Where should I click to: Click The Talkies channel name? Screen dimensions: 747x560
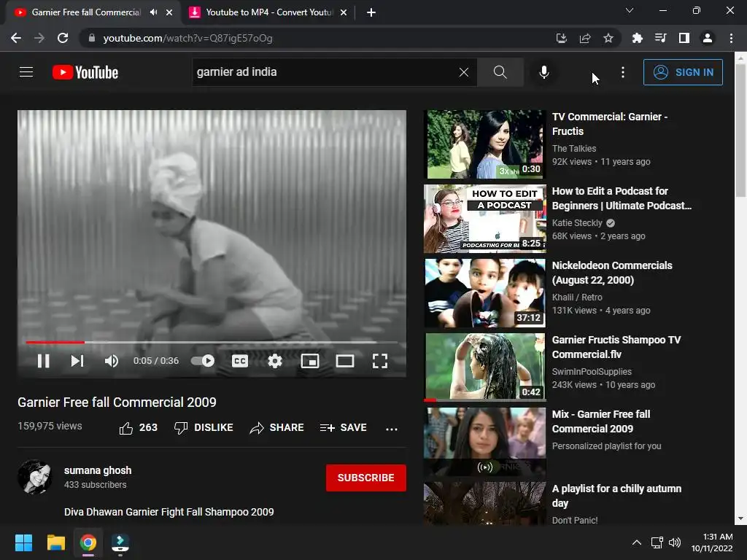point(573,149)
